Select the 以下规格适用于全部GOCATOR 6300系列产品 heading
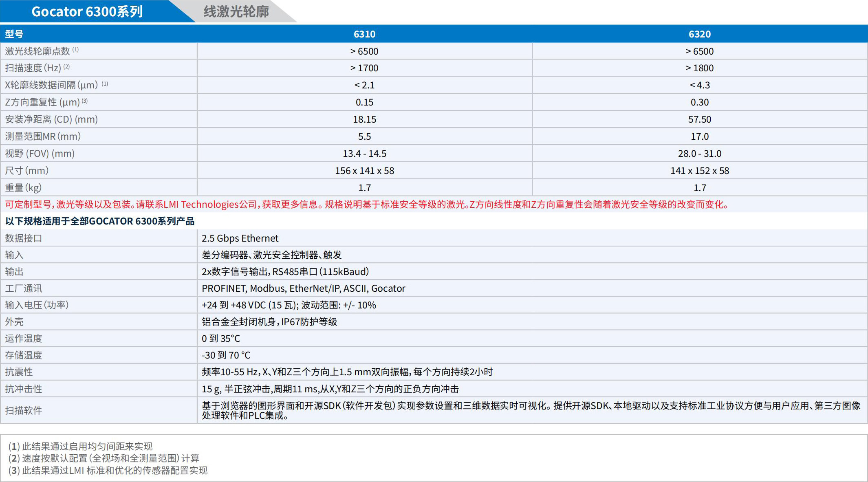Screen dimensions: 868x482 pos(100,221)
